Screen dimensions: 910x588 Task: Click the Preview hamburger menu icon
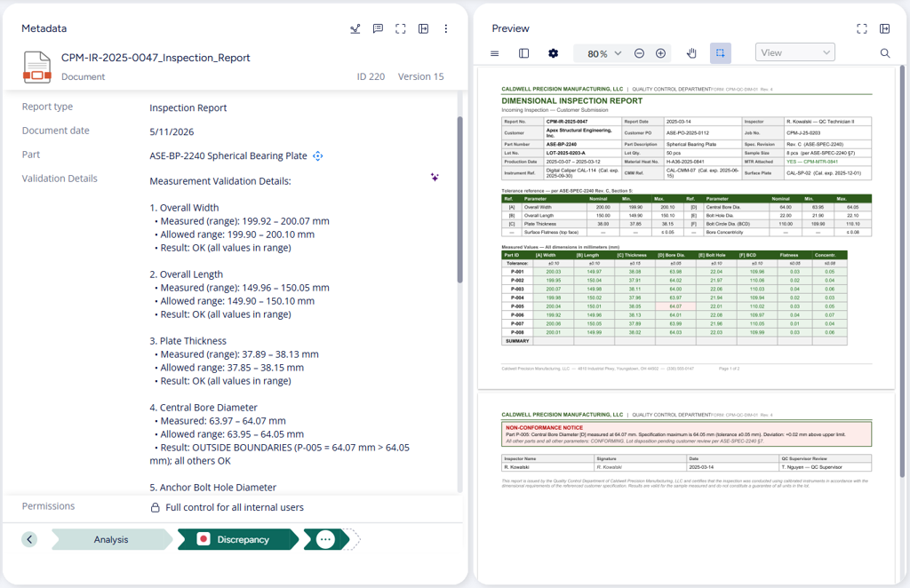tap(494, 53)
